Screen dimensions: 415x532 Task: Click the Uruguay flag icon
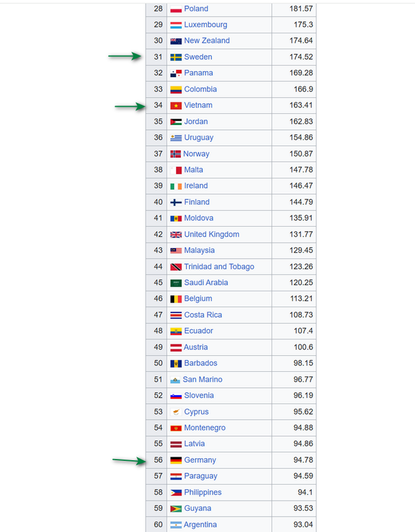176,138
